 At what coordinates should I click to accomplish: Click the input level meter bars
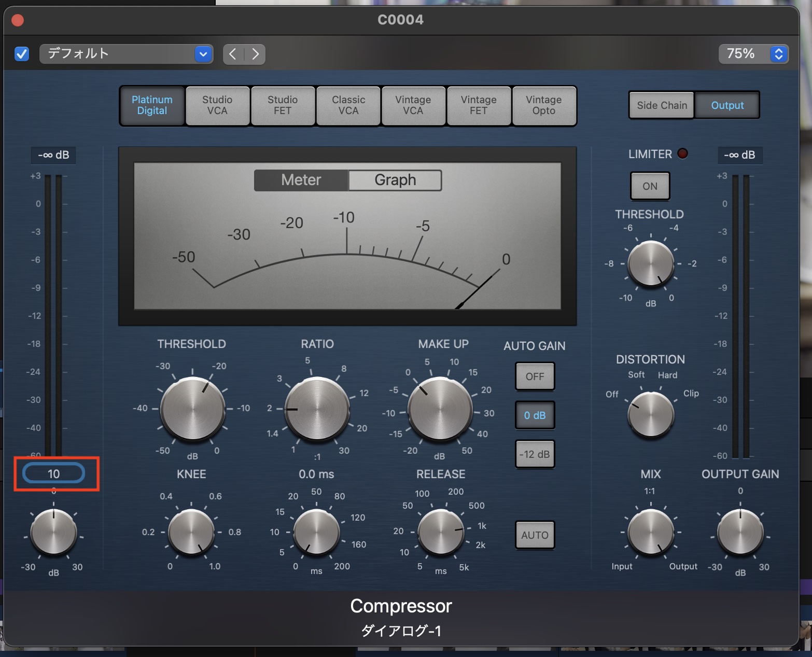[x=53, y=315]
